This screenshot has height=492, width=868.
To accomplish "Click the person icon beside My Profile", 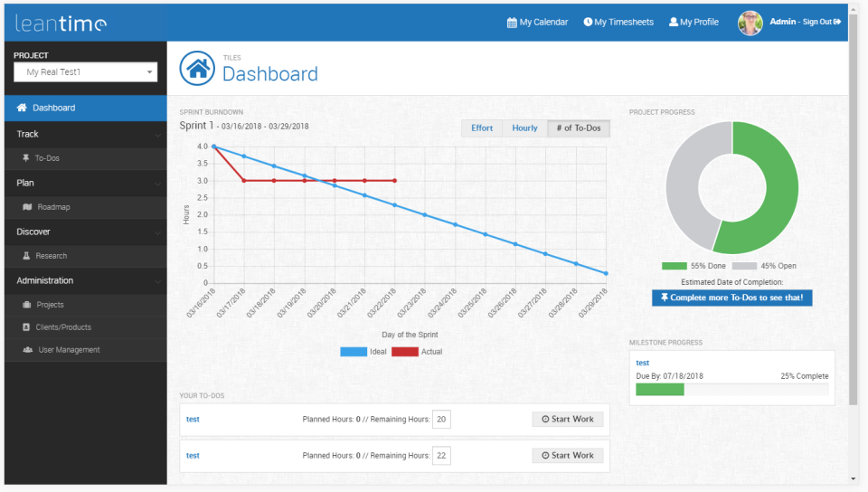I will 673,22.
